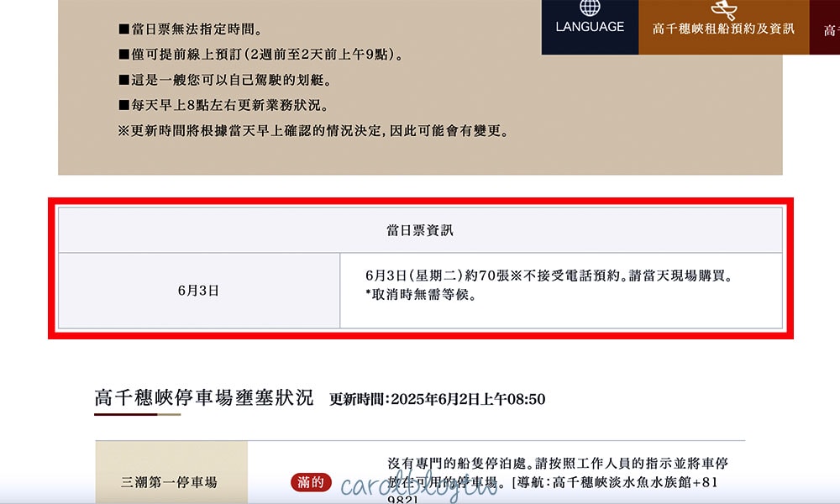840x504 pixels.
Task: Click the red 滿的 status badge
Action: click(311, 482)
